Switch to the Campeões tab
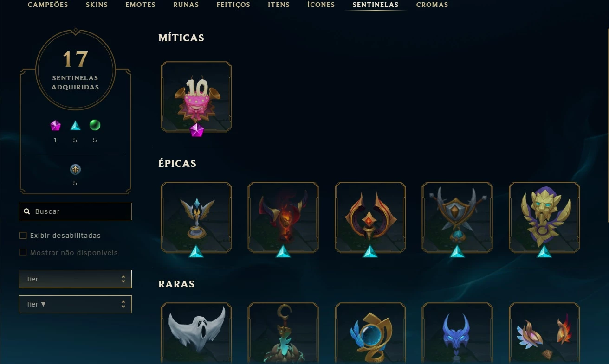 coord(48,5)
